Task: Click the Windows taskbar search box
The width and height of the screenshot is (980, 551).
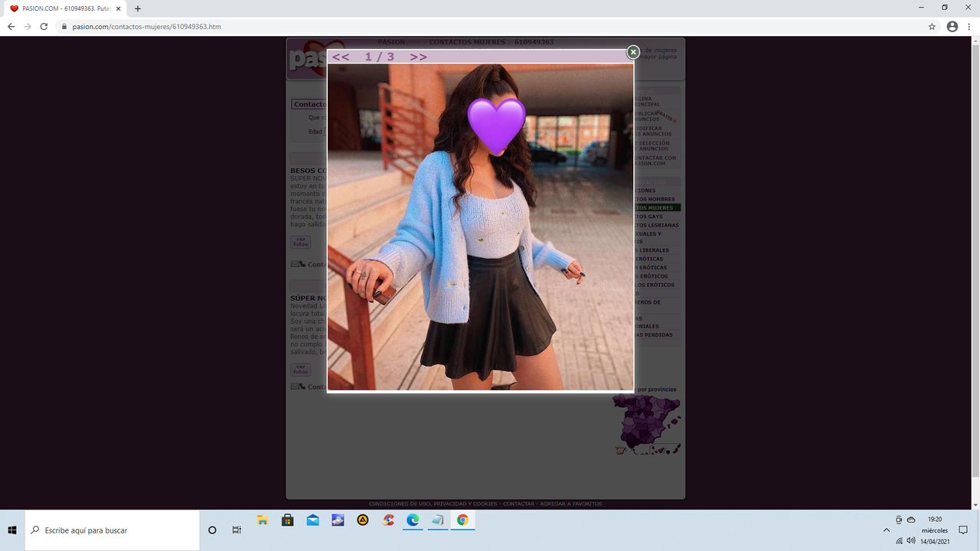Action: point(112,530)
